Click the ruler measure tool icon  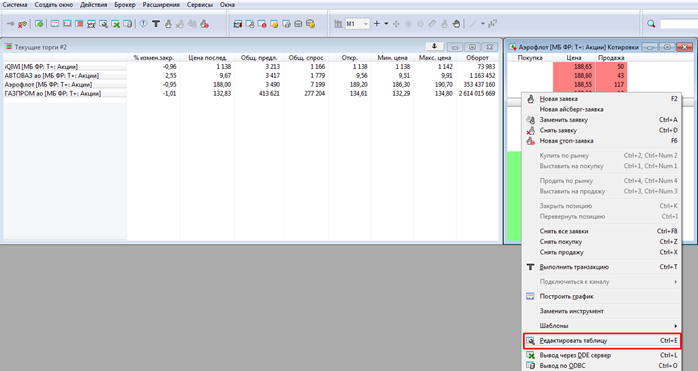point(432,24)
